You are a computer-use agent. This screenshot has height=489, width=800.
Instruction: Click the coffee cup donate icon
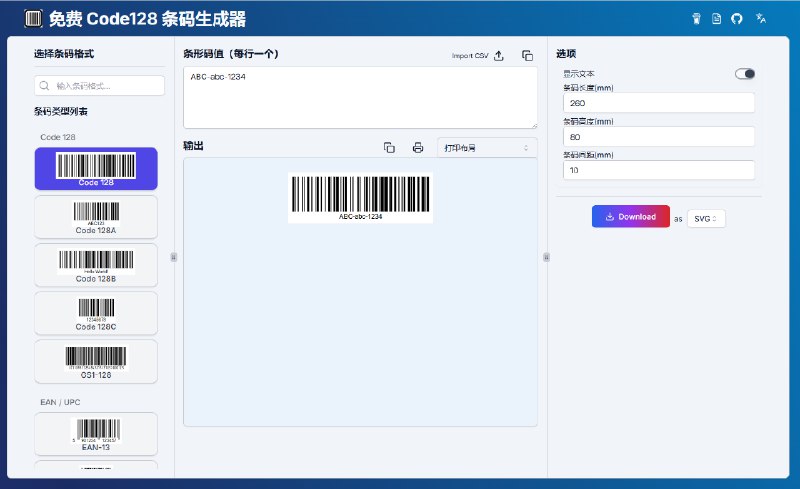coord(696,19)
